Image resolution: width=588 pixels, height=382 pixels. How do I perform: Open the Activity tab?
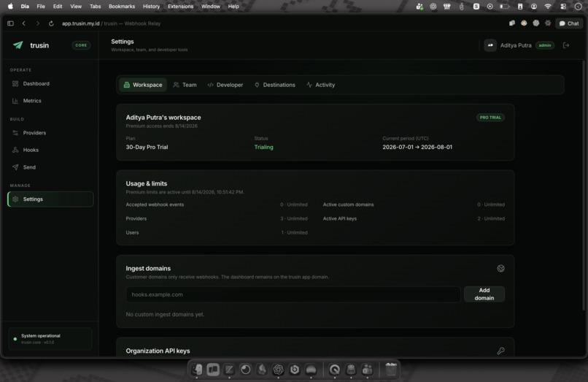[320, 85]
